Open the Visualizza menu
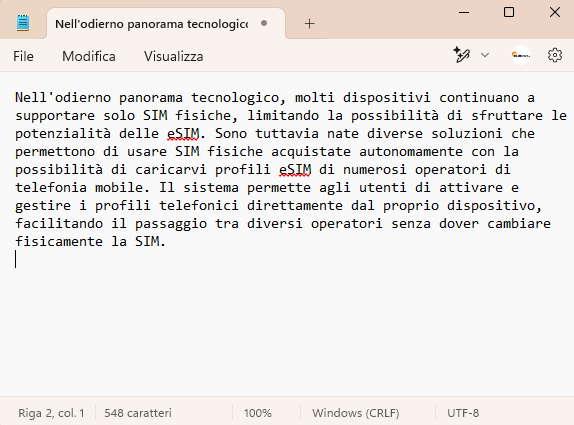The height and width of the screenshot is (425, 574). tap(174, 56)
